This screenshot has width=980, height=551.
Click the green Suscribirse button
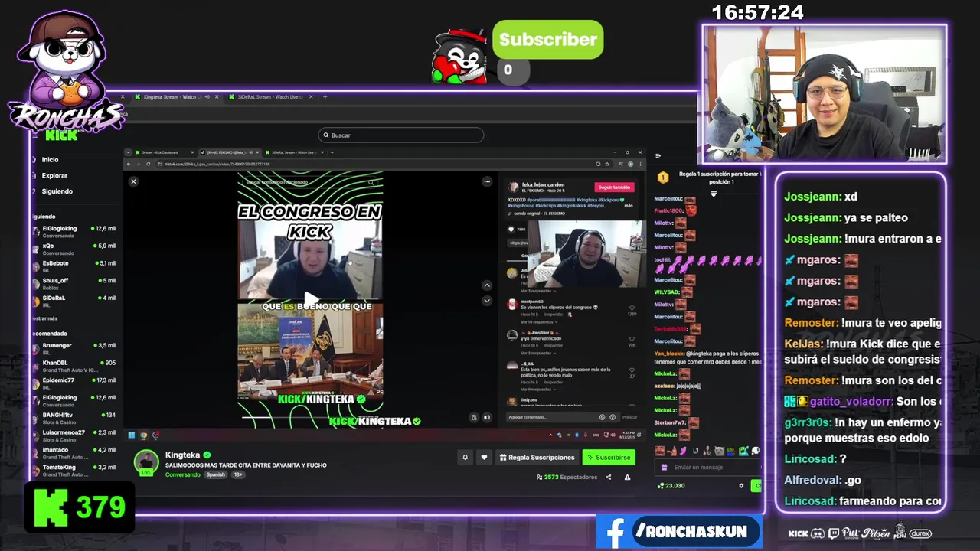pos(609,458)
